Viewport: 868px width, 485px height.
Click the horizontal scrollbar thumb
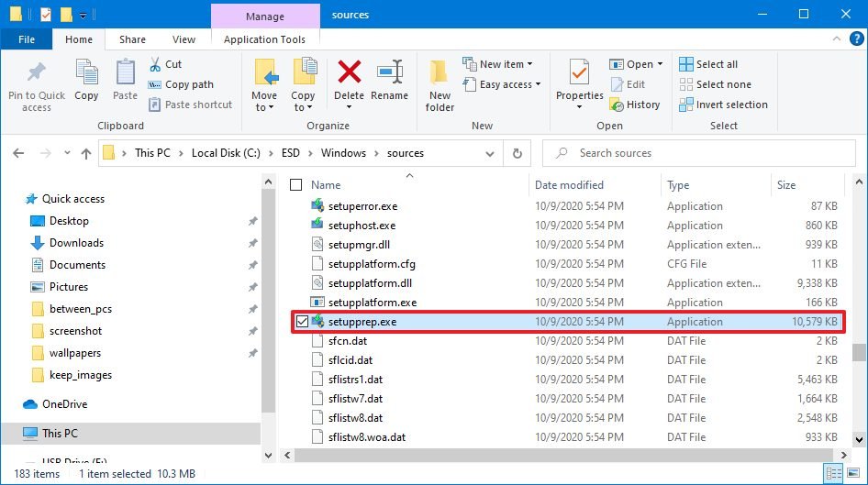[563, 455]
